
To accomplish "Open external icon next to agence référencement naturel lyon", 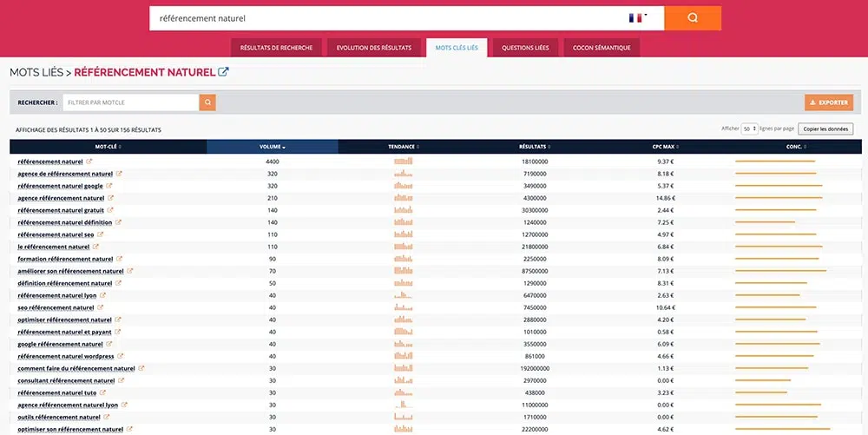I will (x=124, y=405).
